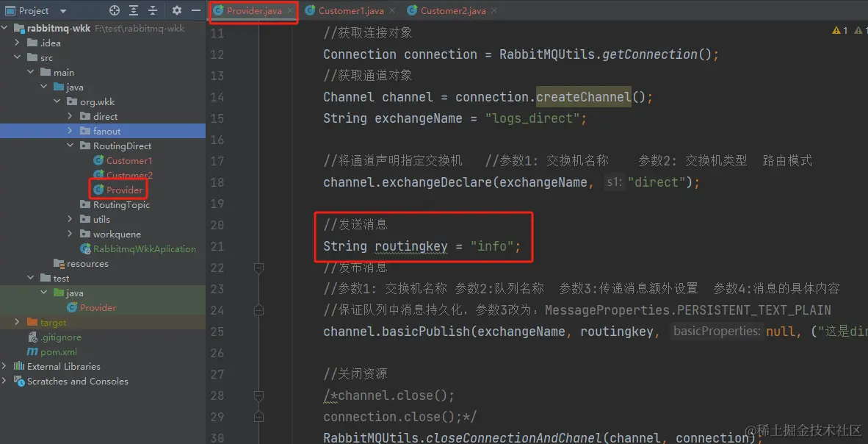Hide the Project tool window
This screenshot has width=868, height=444.
(195, 10)
